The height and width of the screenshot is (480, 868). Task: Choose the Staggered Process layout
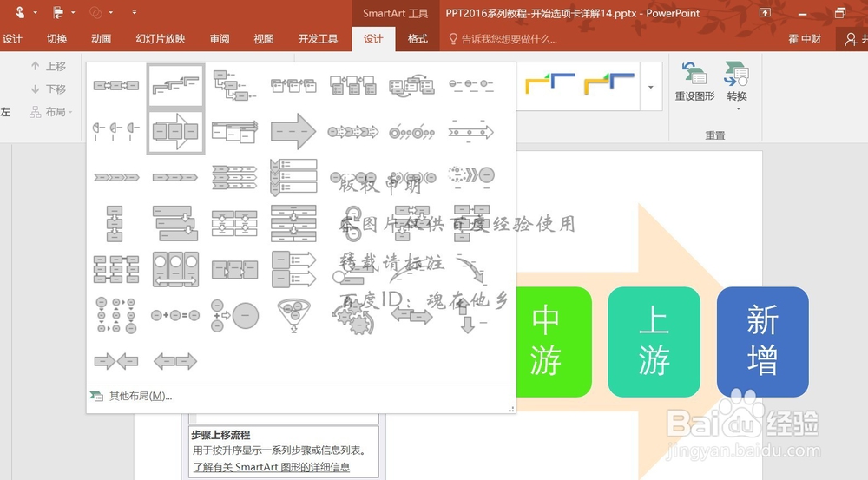pyautogui.click(x=175, y=223)
